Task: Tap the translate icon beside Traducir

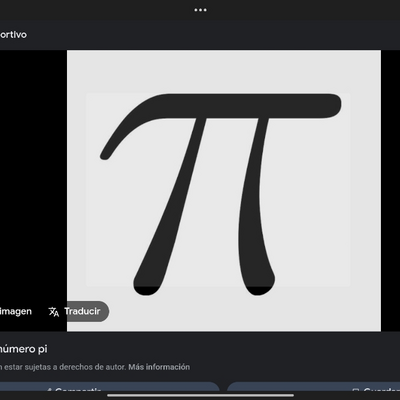Action: (x=54, y=312)
